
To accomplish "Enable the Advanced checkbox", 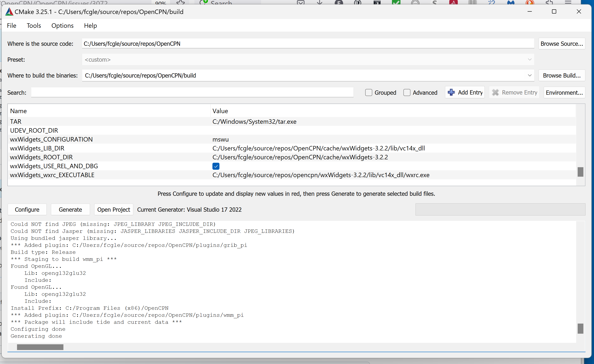I will [407, 92].
